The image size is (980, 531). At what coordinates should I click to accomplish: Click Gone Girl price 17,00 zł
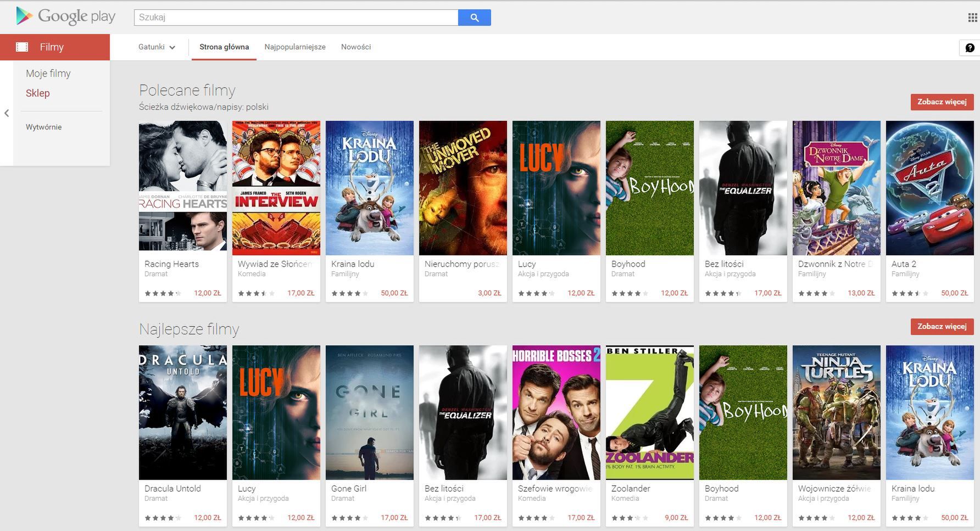(x=394, y=518)
